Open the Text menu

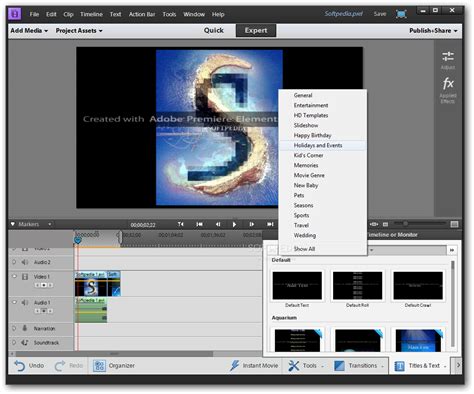115,14
